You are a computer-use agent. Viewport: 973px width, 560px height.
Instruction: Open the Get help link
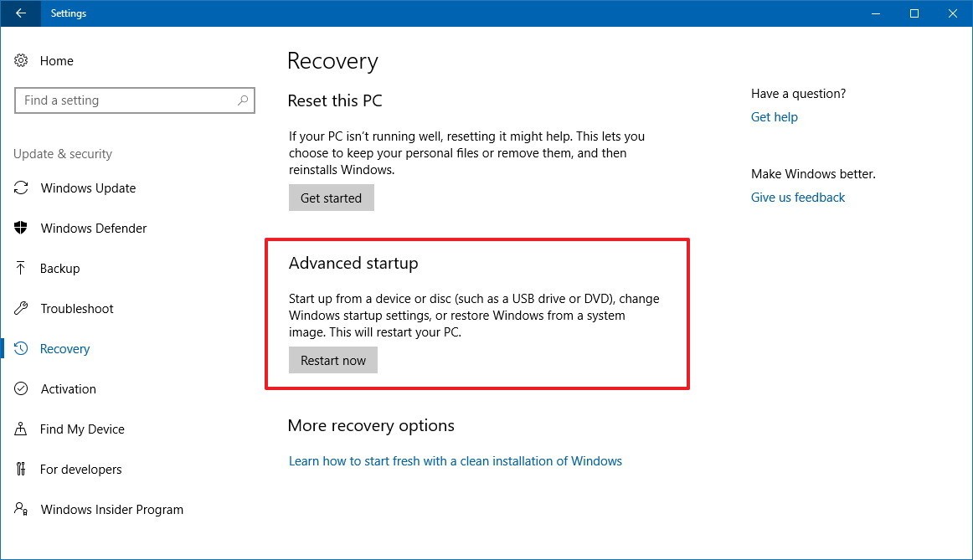coord(774,116)
